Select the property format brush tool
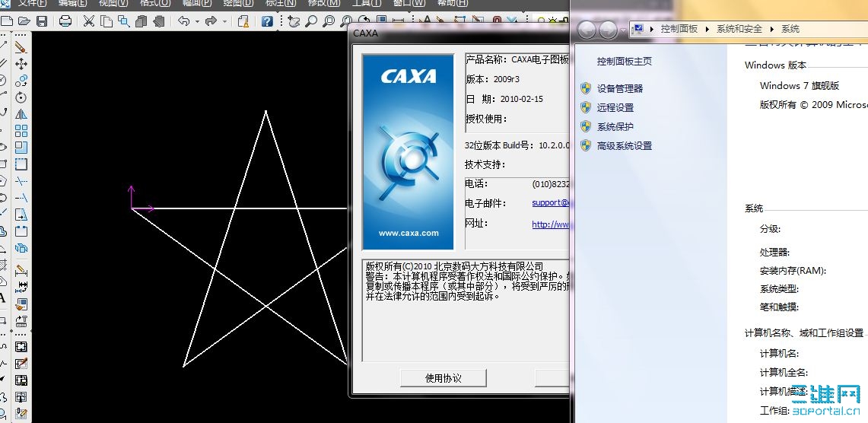The image size is (868, 423). point(21,304)
